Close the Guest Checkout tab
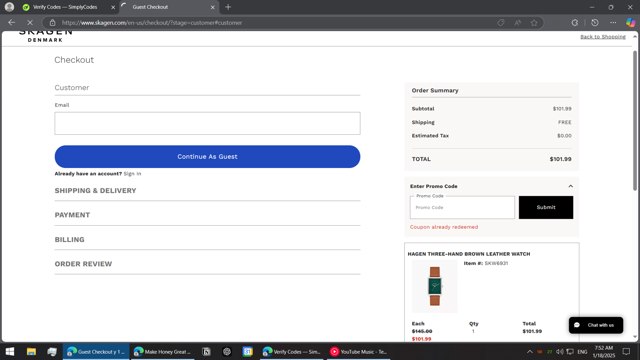Image resolution: width=640 pixels, height=360 pixels. click(213, 7)
